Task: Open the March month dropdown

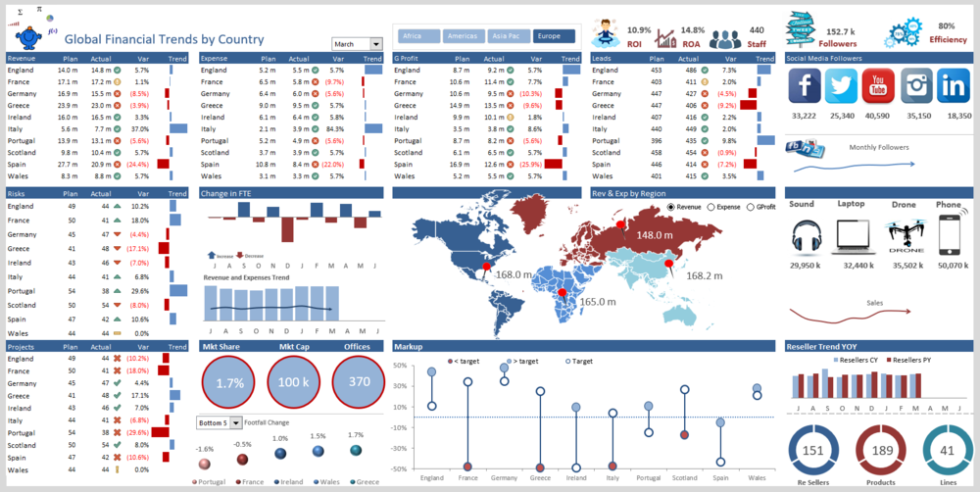Action: click(357, 44)
